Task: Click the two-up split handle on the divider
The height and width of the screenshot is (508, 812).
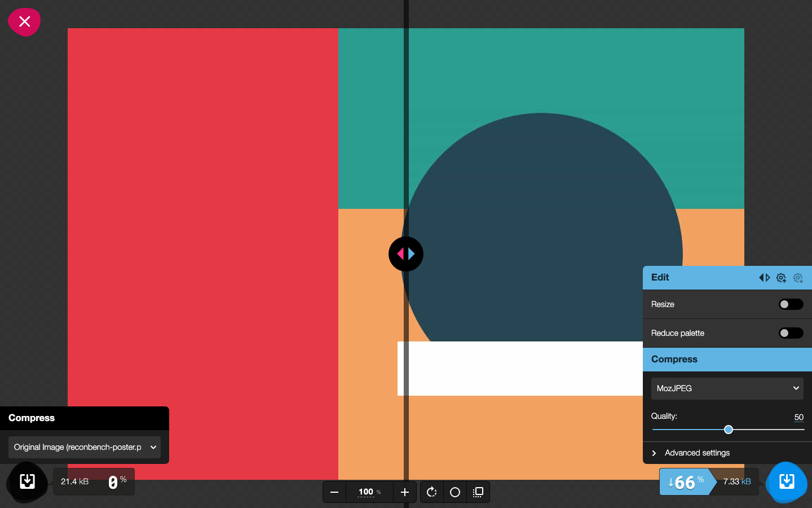Action: [406, 254]
